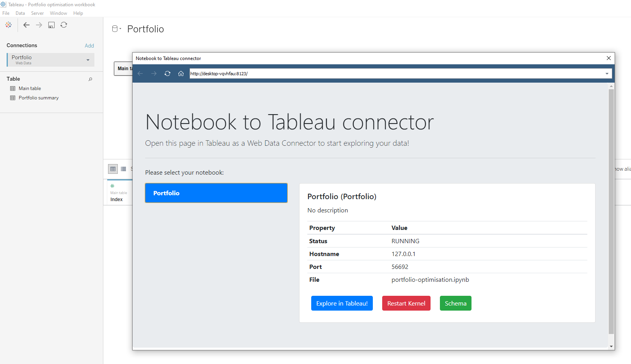Open the File menu

[6, 13]
